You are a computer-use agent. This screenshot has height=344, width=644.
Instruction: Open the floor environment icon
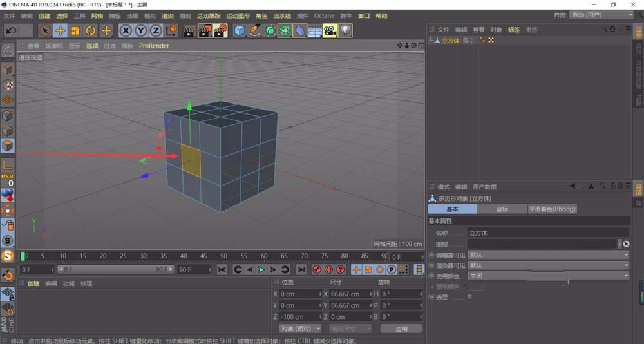[x=315, y=31]
